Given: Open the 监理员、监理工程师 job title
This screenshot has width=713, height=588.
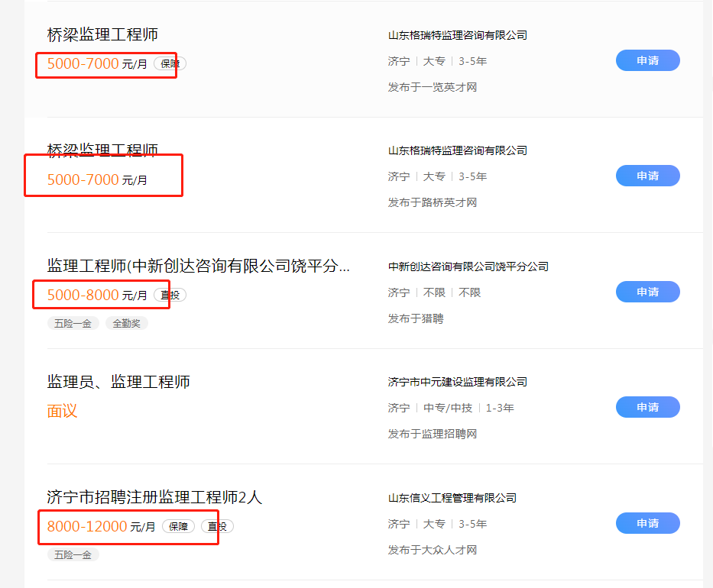Looking at the screenshot, I should point(118,382).
